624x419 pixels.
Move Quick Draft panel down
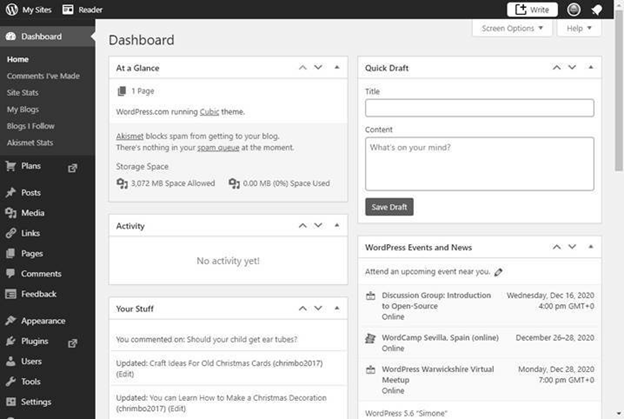pos(572,68)
